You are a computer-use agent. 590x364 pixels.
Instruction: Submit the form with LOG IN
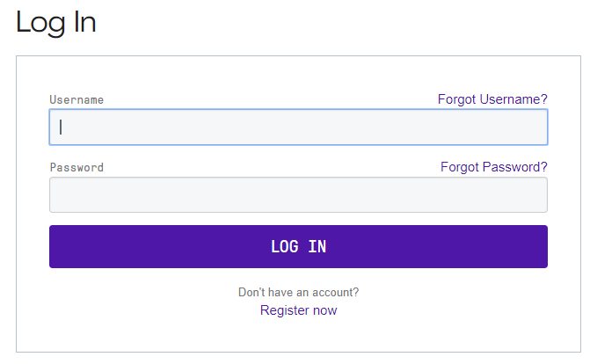(x=298, y=246)
